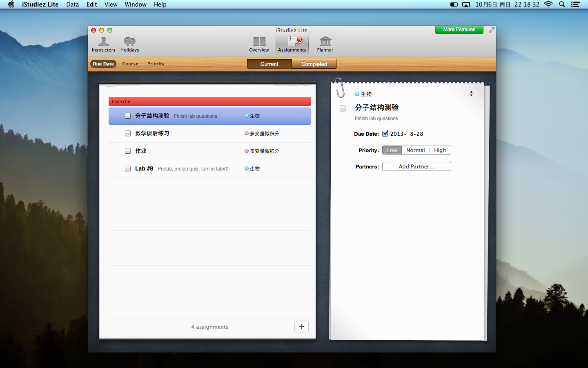The height and width of the screenshot is (368, 588).
Task: Toggle completion checkbox in detail pane
Action: 343,108
